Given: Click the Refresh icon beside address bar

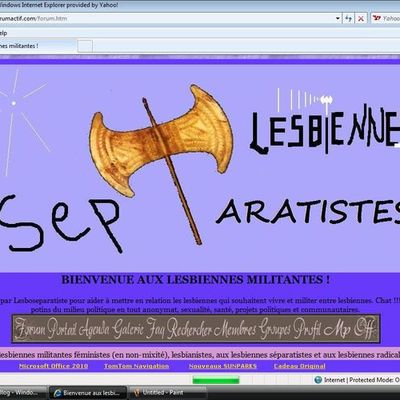Looking at the screenshot, I should pyautogui.click(x=348, y=18).
